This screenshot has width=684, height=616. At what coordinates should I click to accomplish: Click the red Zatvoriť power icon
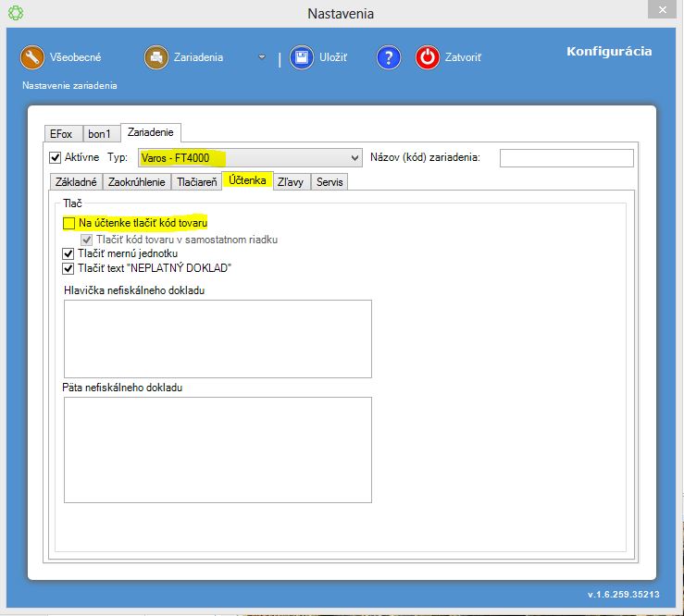click(427, 57)
